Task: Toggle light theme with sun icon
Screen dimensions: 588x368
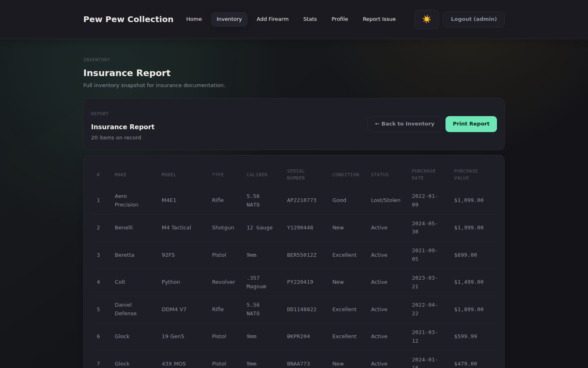Action: pyautogui.click(x=427, y=19)
